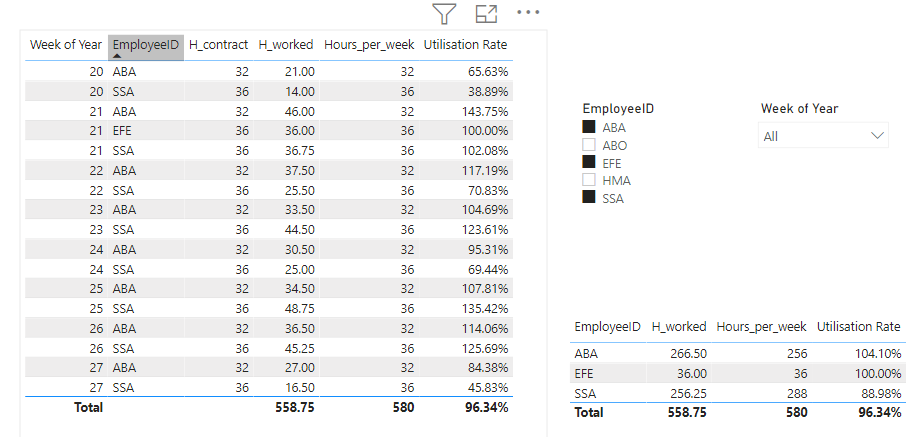This screenshot has width=922, height=437.
Task: Select the 48.75 hours worked cell
Action: coord(299,308)
